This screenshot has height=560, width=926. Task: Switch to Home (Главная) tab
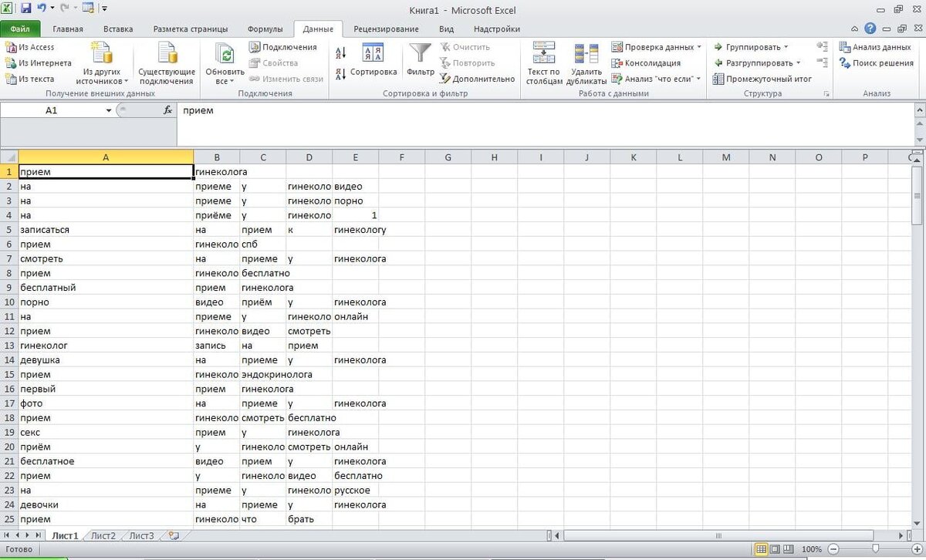(x=68, y=29)
